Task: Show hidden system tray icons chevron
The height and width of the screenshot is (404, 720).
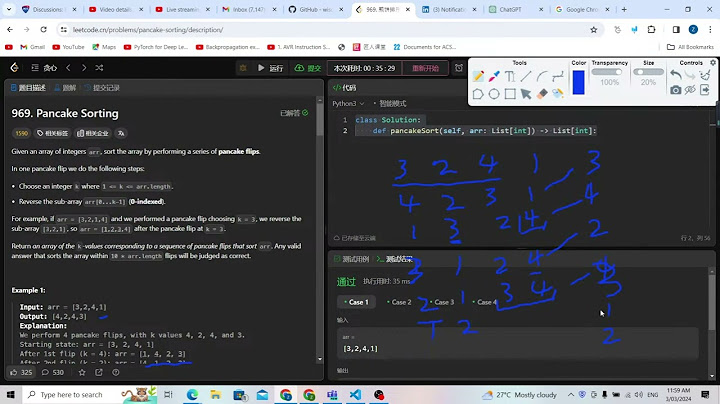Action: (x=571, y=395)
